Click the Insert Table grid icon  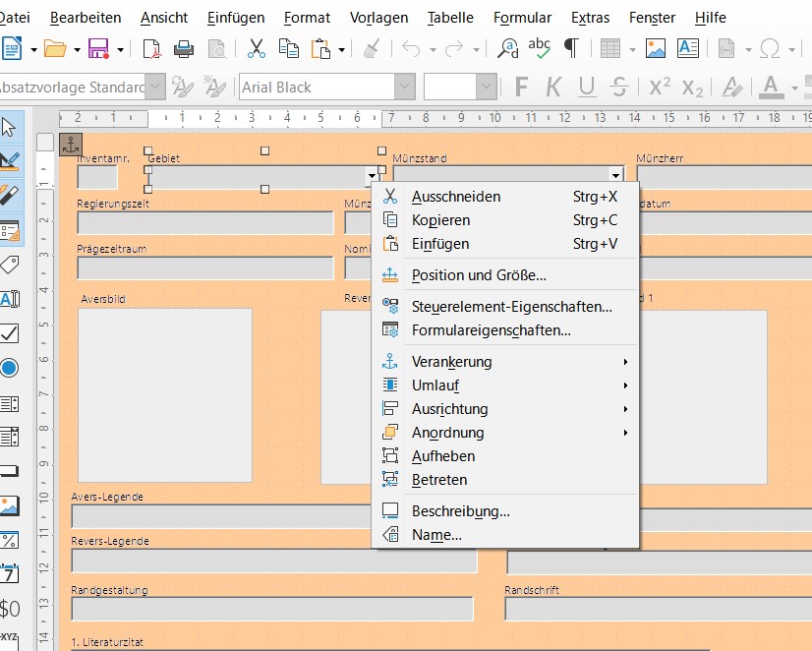610,49
